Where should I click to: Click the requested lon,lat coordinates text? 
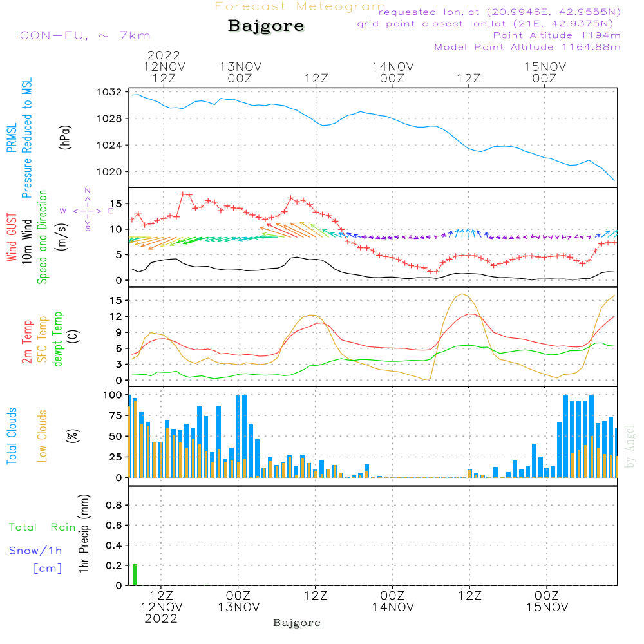point(500,12)
